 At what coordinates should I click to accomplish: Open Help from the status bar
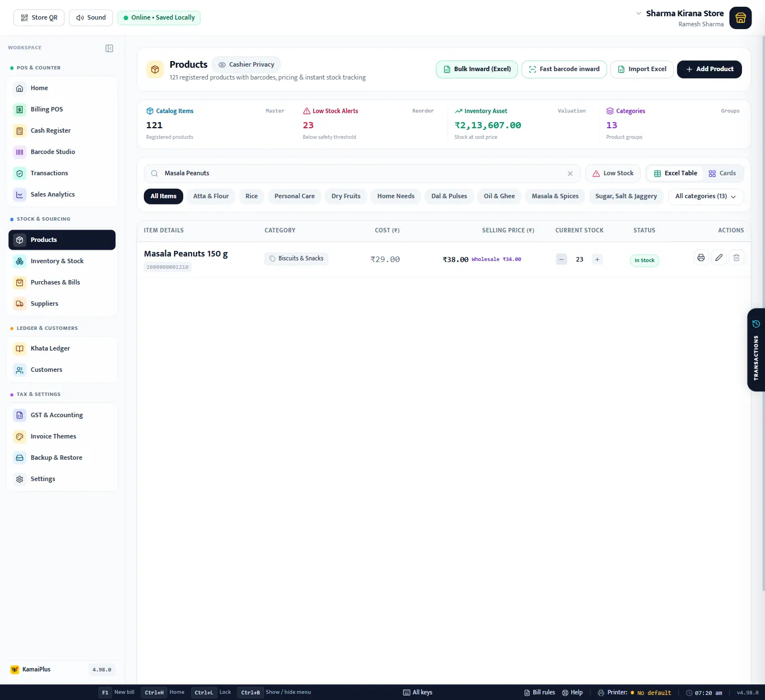572,693
